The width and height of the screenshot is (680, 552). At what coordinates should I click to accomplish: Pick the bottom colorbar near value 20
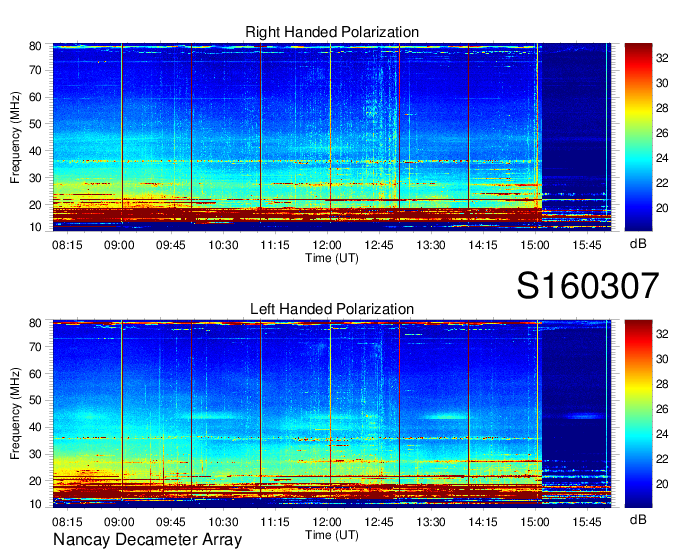638,484
